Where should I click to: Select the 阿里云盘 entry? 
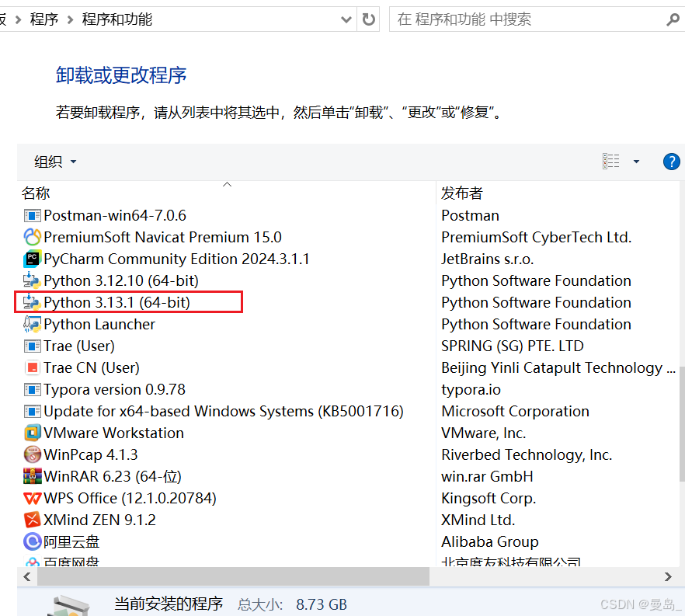71,541
